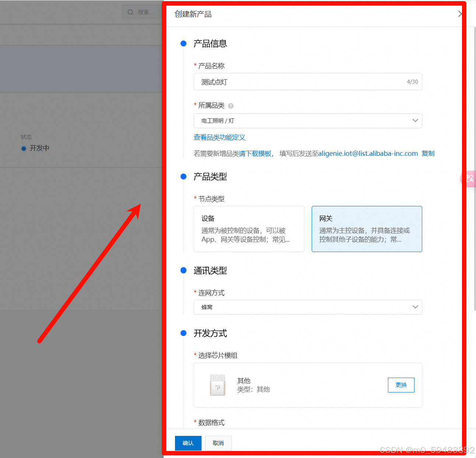Open the 连网方式 dropdown showing 蜂窝
Screen dimensions: 476x458
[x=308, y=307]
